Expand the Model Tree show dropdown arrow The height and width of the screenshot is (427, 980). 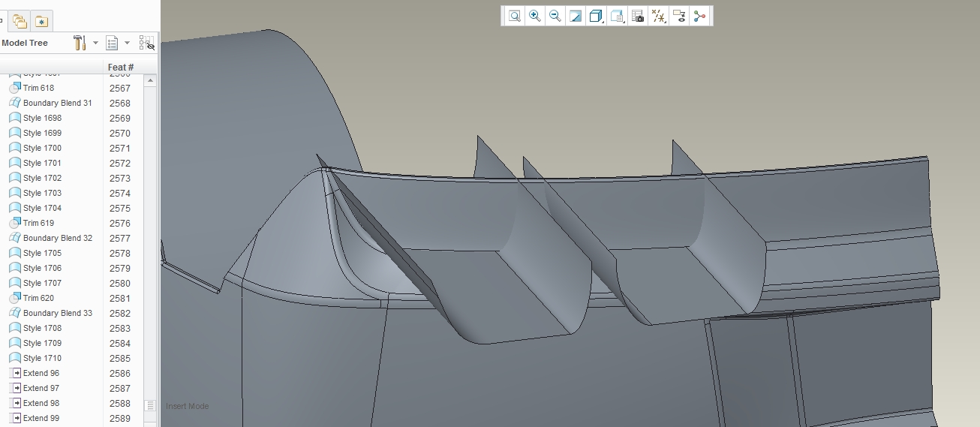pos(127,43)
